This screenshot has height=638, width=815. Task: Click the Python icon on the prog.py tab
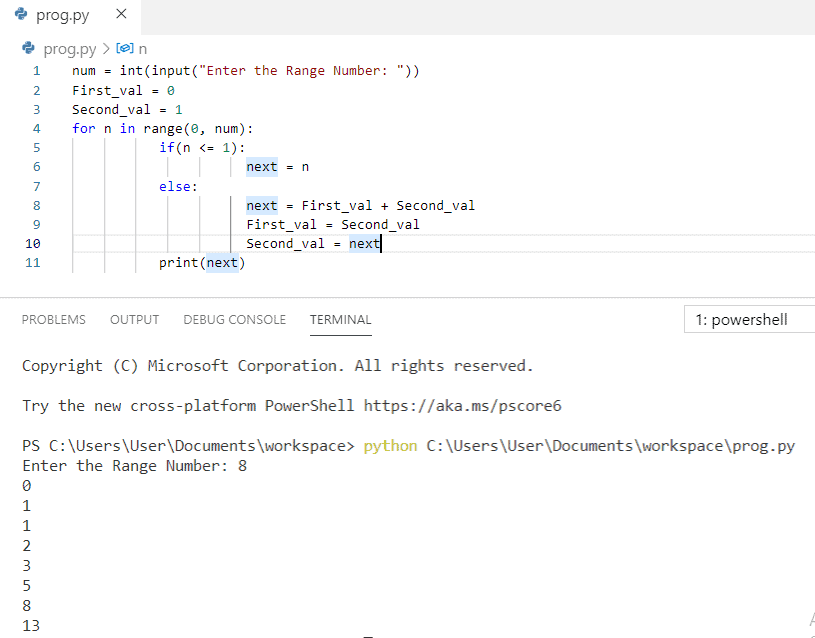click(x=22, y=15)
